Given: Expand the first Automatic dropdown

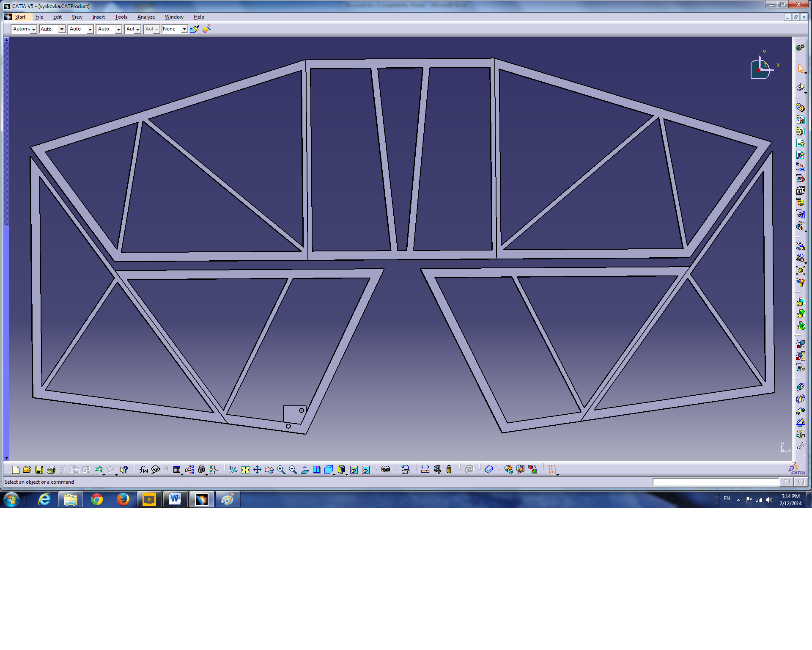Looking at the screenshot, I should tap(33, 29).
